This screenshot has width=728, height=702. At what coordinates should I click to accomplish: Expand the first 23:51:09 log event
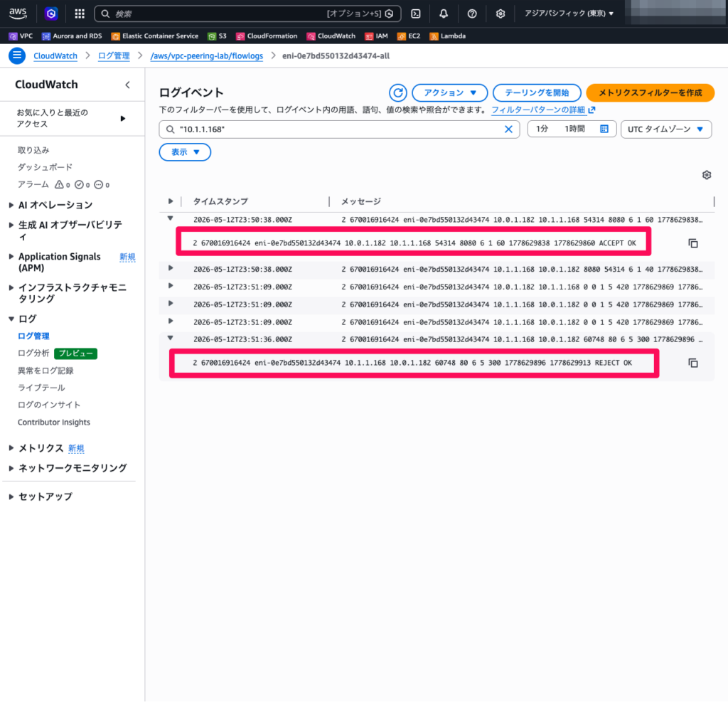[x=171, y=286]
